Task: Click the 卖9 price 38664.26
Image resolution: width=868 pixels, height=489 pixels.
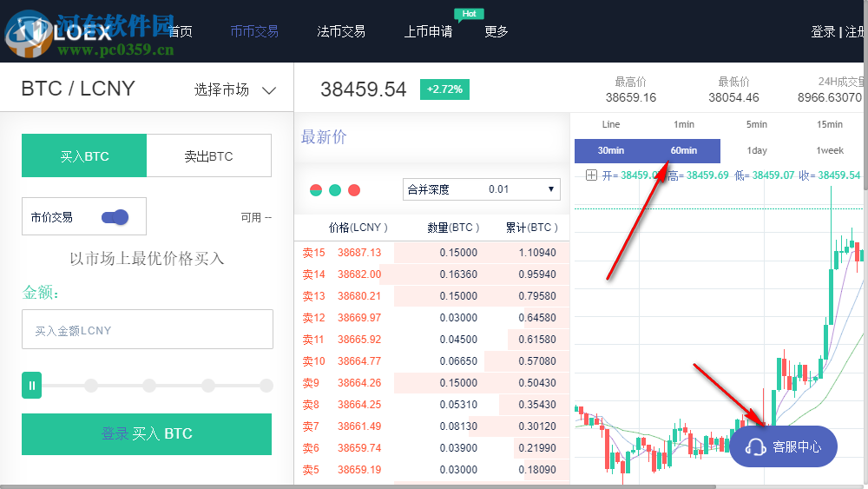Action: (359, 383)
